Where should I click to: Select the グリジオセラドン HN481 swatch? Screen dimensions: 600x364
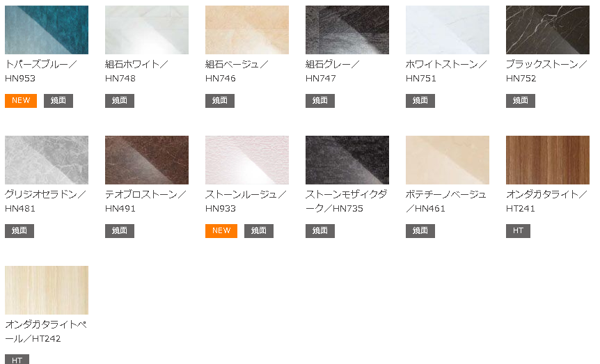coord(47,160)
